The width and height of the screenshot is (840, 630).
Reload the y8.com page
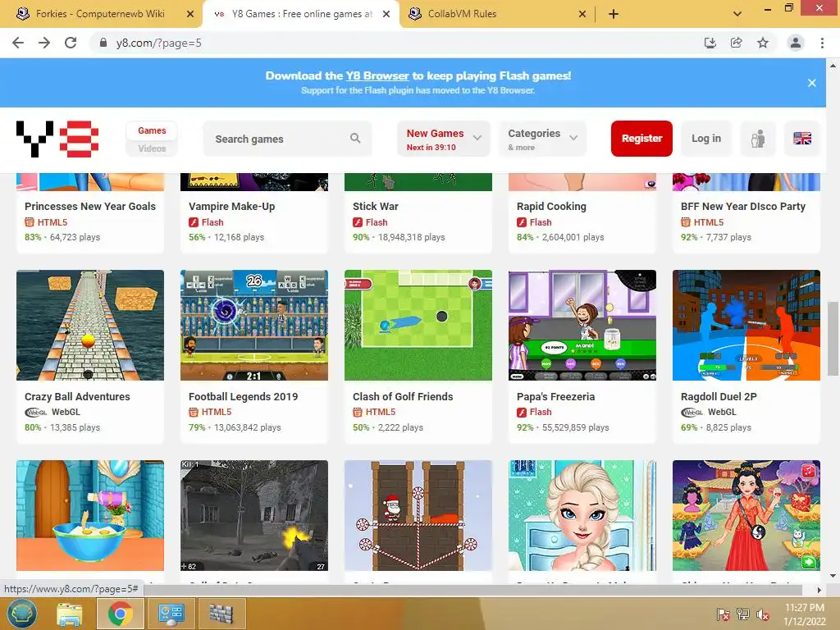click(x=71, y=43)
